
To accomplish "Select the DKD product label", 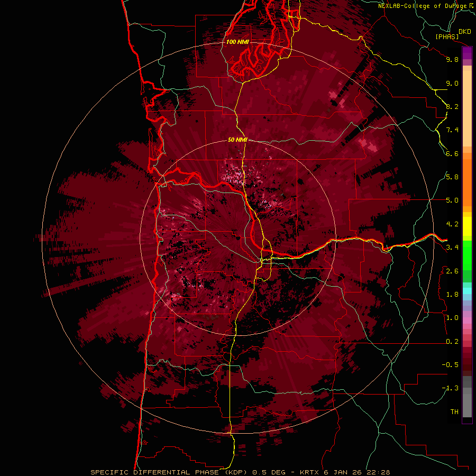I will tap(465, 32).
